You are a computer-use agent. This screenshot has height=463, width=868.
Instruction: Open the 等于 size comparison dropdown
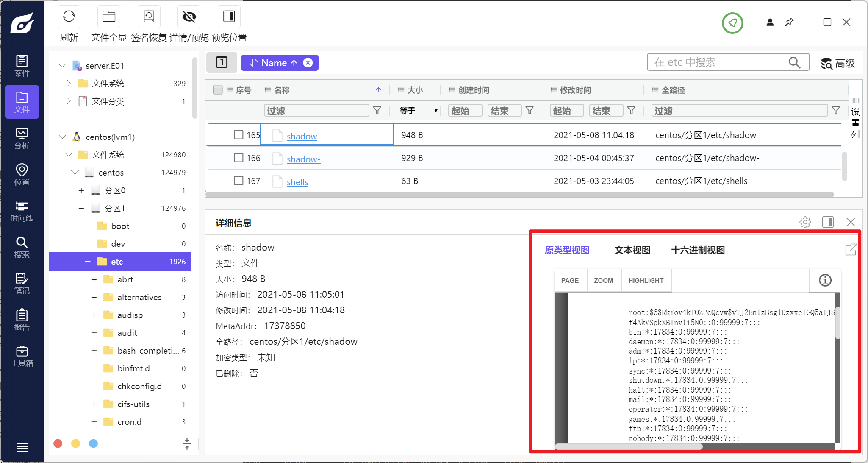click(x=418, y=111)
